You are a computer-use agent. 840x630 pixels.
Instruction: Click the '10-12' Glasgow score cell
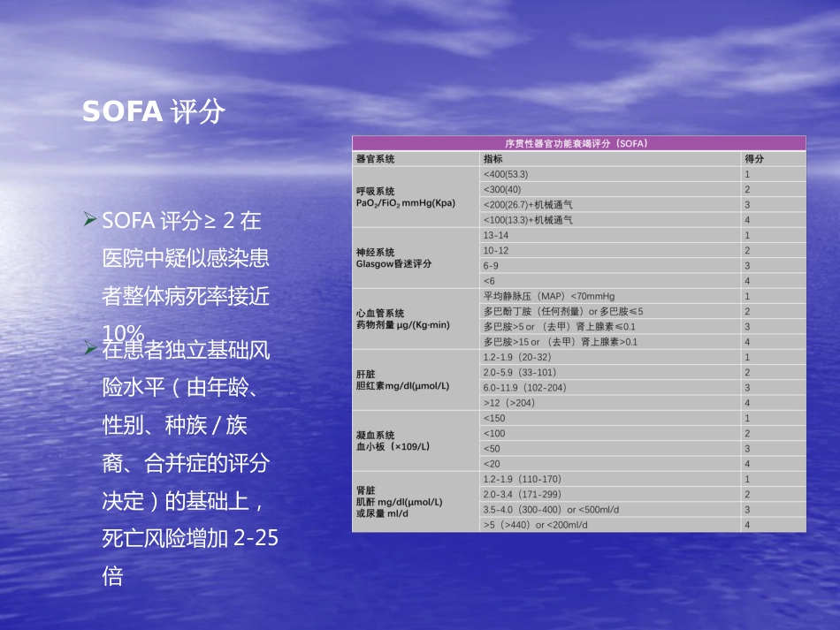pos(609,251)
